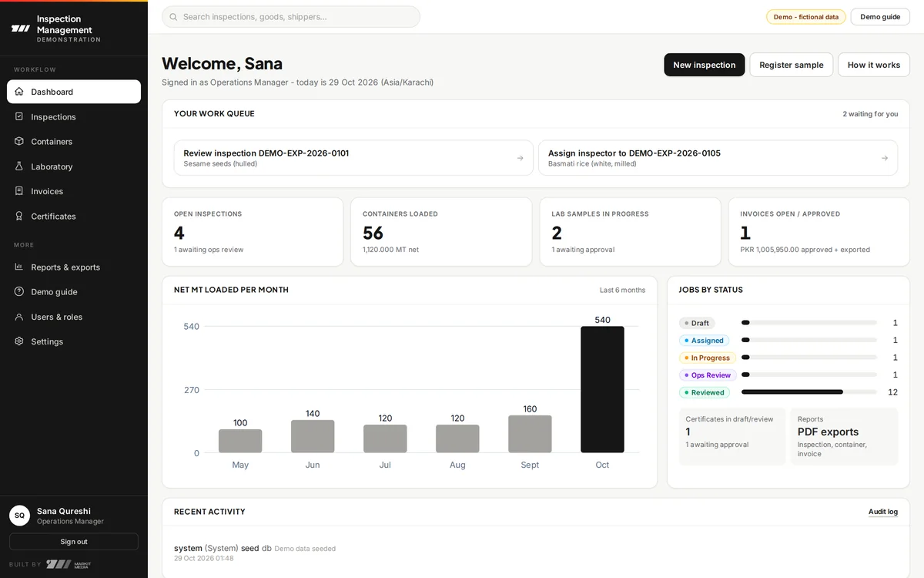Click the Assigned status pill
924x578 pixels.
coord(704,341)
